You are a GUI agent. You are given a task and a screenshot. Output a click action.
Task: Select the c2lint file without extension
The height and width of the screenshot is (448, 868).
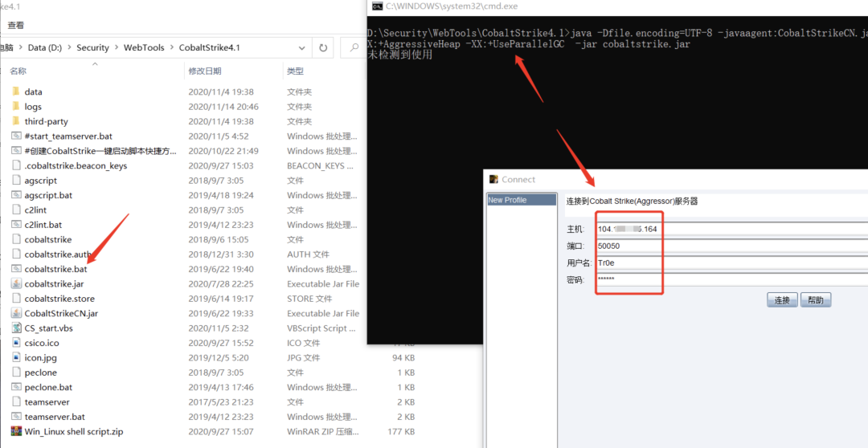click(x=36, y=210)
